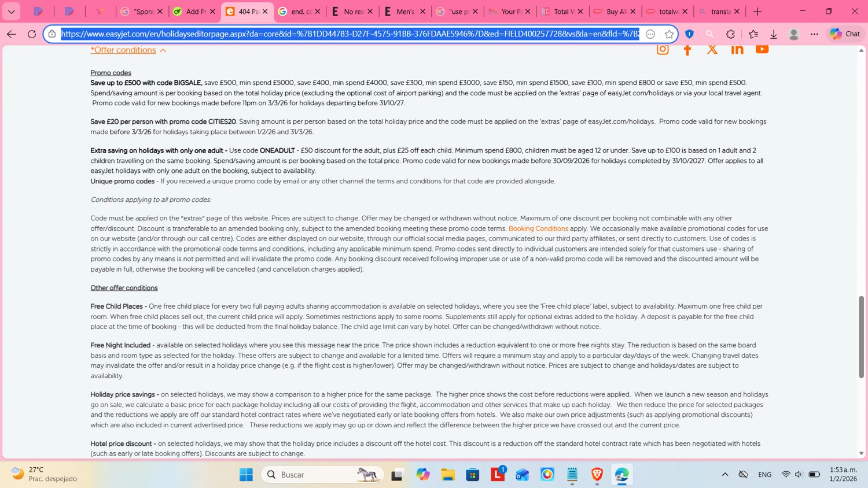Image resolution: width=868 pixels, height=488 pixels.
Task: Open Microsoft Store from the taskbar
Action: coord(473,475)
